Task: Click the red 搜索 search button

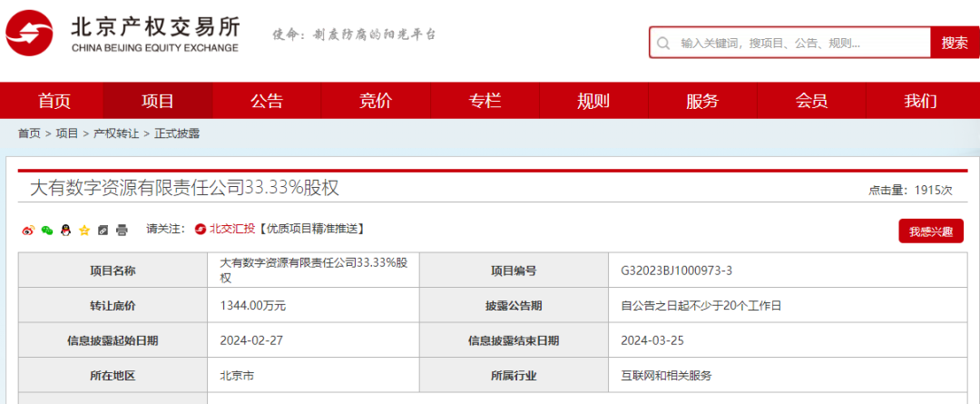Action: pyautogui.click(x=955, y=43)
